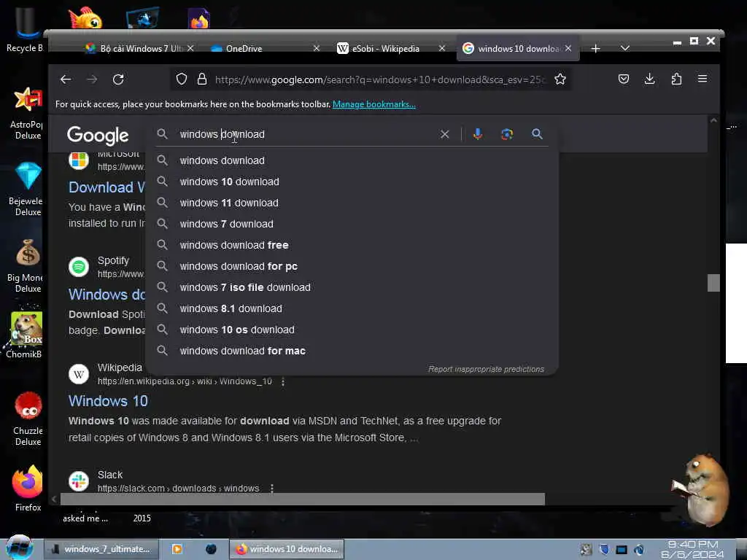Choose suggestion "windows 10 download"
The height and width of the screenshot is (560, 747).
352,182
